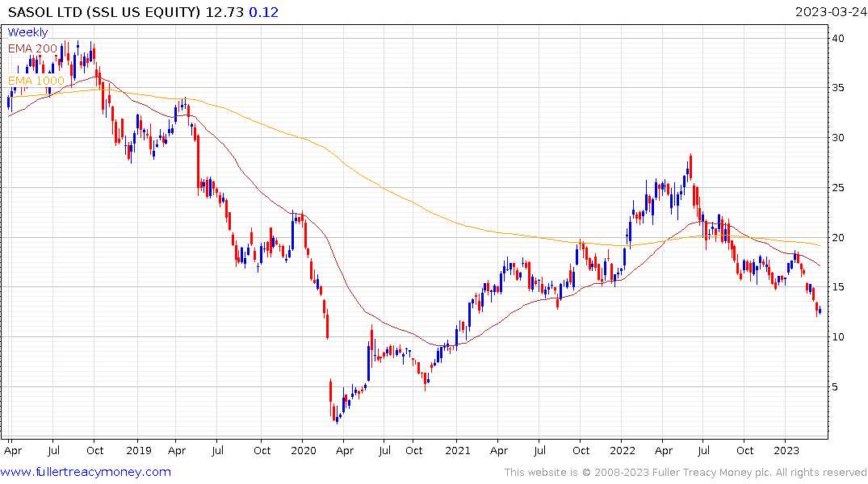Click the 25 price axis label
This screenshot has height=484, width=868.
click(x=837, y=187)
